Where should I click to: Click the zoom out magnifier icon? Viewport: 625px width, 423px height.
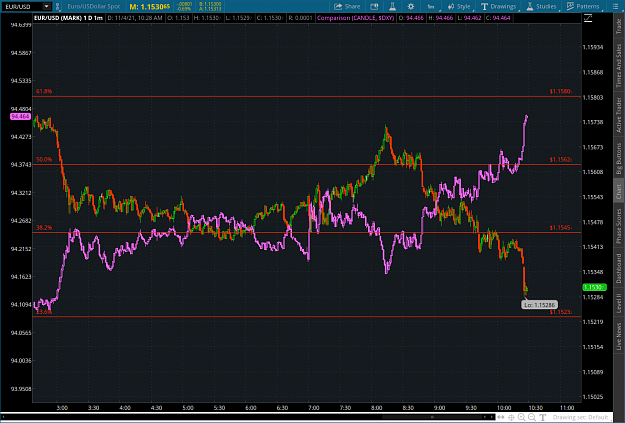(532, 417)
